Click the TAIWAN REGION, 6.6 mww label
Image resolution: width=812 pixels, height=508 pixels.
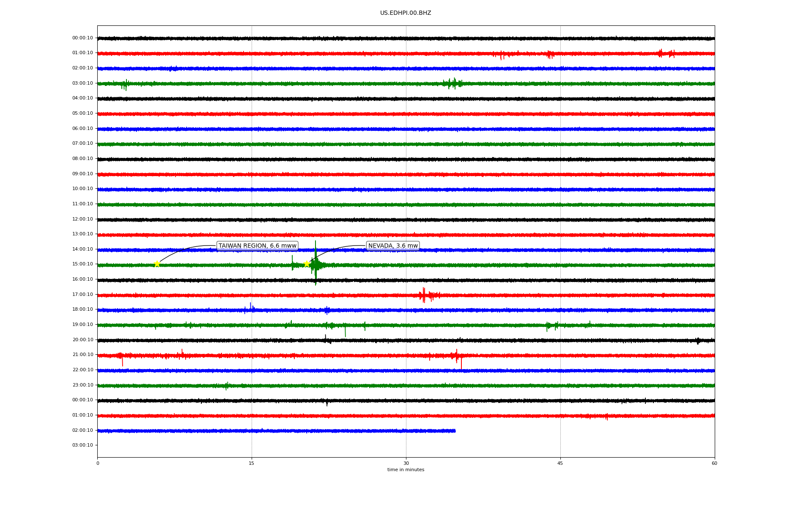point(257,246)
